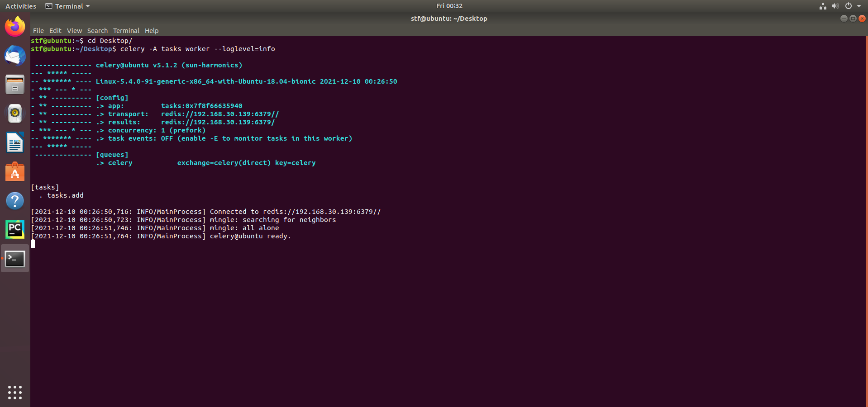Click the results redis URL
Viewport: 868px width, 407px height.
[218, 122]
